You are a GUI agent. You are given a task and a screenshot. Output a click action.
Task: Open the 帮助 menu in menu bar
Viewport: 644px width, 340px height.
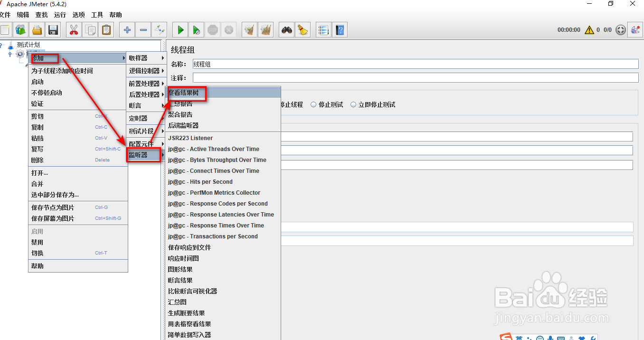coord(115,15)
